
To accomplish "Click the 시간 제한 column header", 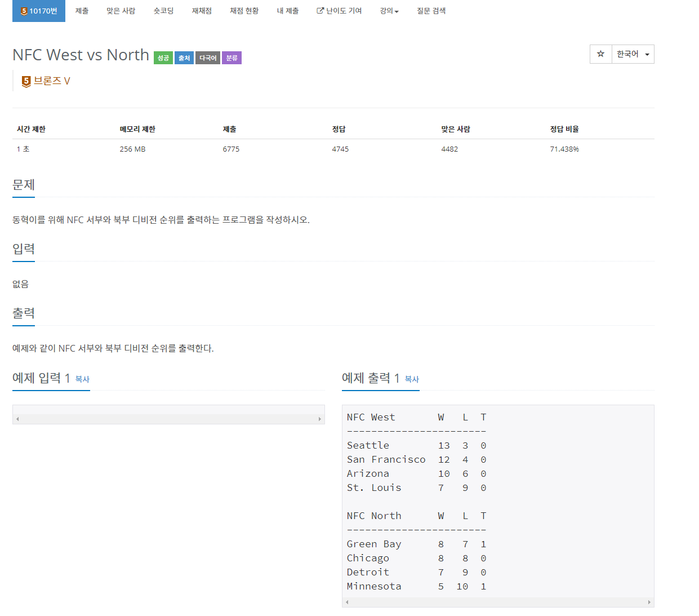I will 31,129.
